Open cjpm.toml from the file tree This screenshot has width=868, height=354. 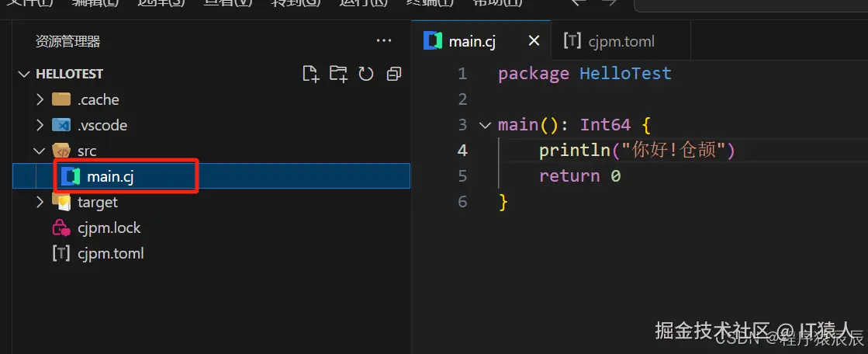[x=110, y=253]
